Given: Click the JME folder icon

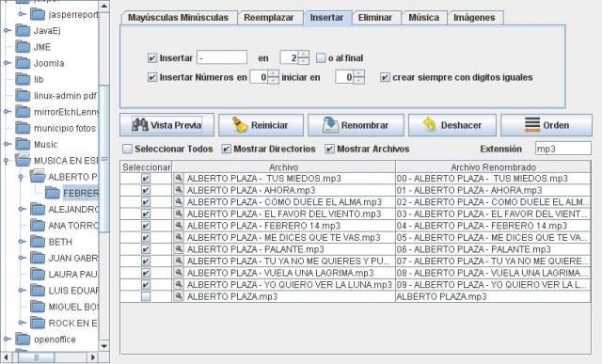Looking at the screenshot, I should click(x=23, y=47).
